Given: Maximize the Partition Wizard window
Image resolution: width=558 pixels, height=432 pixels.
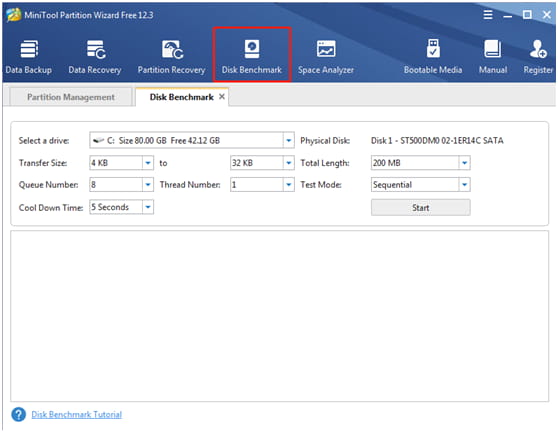Looking at the screenshot, I should (527, 15).
